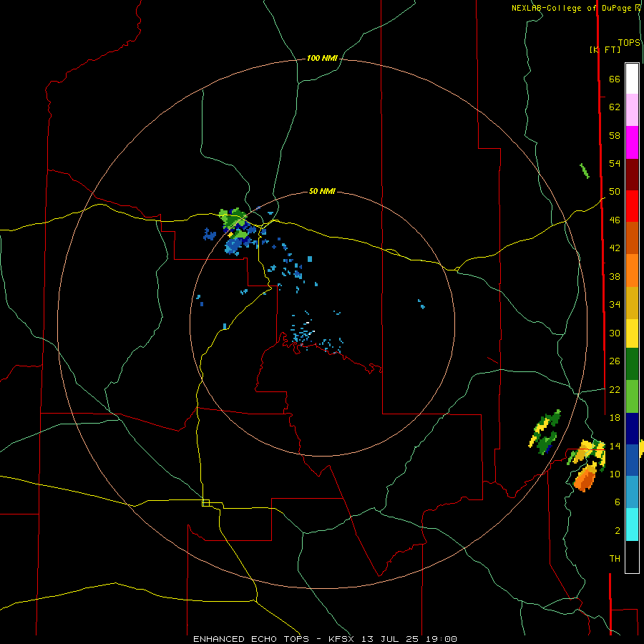Click the TOPS legend title

pos(629,43)
